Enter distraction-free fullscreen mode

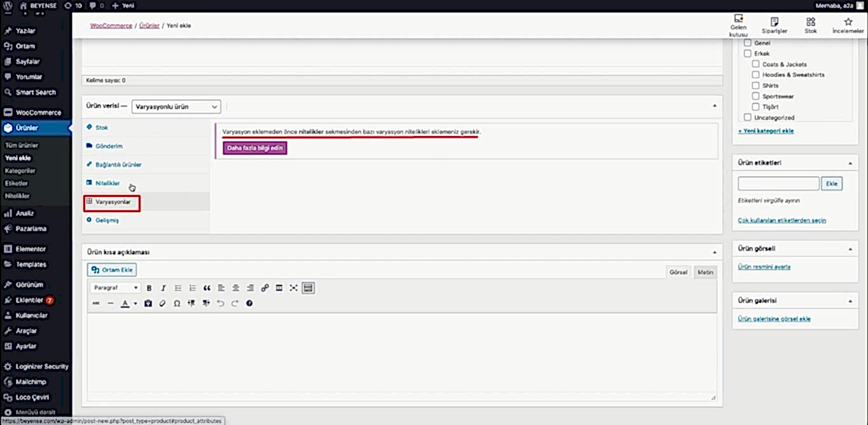pyautogui.click(x=294, y=288)
